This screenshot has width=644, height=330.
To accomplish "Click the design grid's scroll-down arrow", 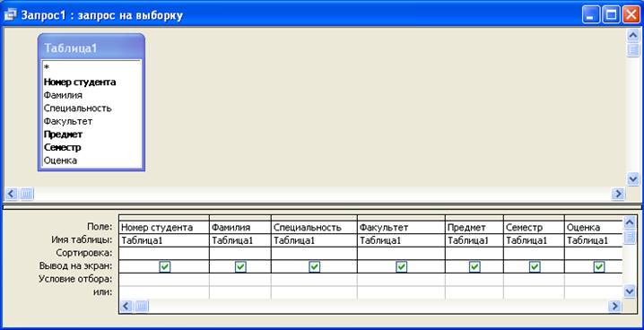I will 630,291.
